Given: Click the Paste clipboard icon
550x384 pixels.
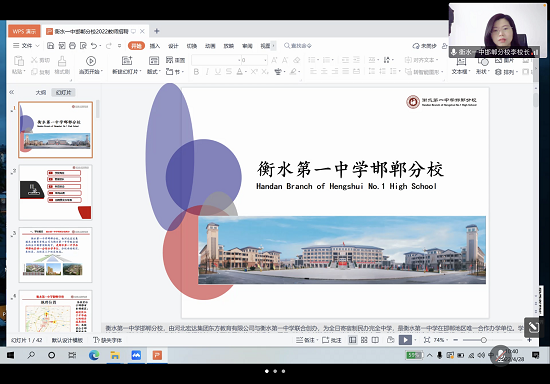Looking at the screenshot, I should [x=19, y=61].
